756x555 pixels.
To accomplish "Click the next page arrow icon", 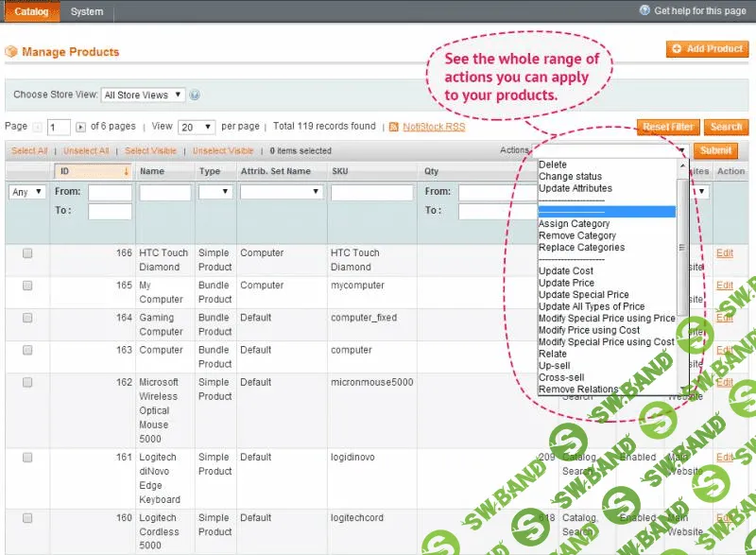I will pos(79,127).
